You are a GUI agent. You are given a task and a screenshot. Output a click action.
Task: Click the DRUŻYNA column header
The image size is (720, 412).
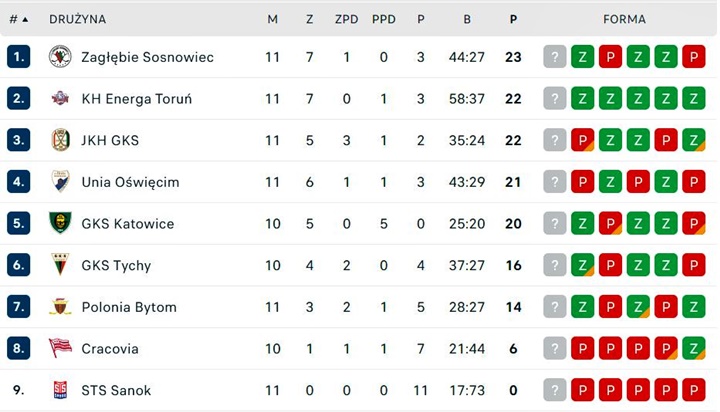click(77, 19)
